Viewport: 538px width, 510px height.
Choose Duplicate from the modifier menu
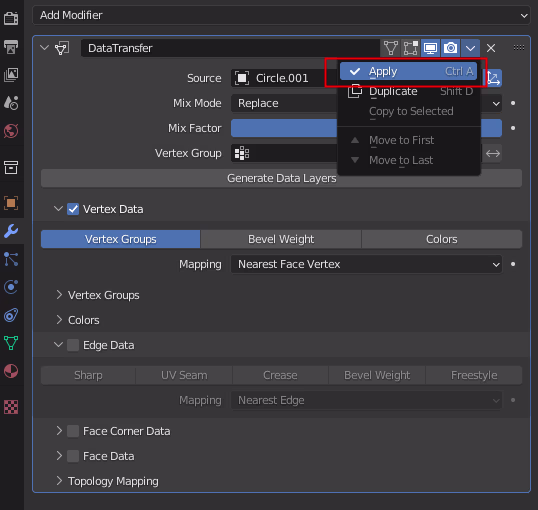[408, 91]
